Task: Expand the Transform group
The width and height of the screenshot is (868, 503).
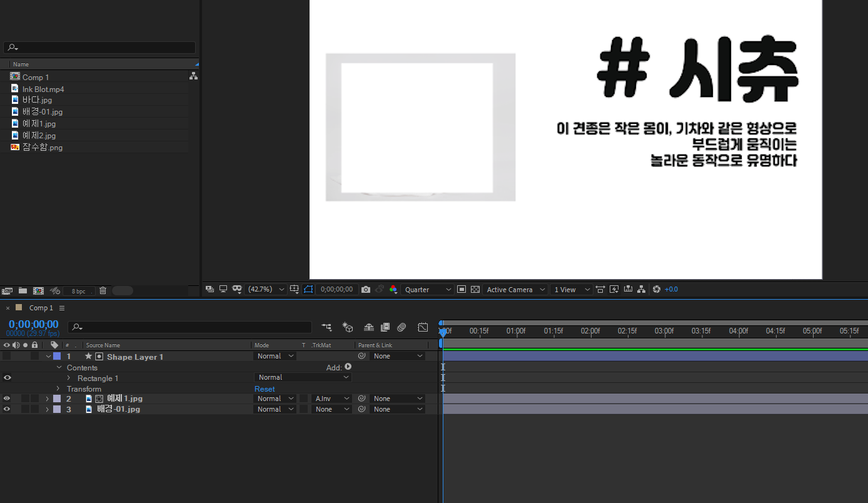Action: pyautogui.click(x=58, y=389)
